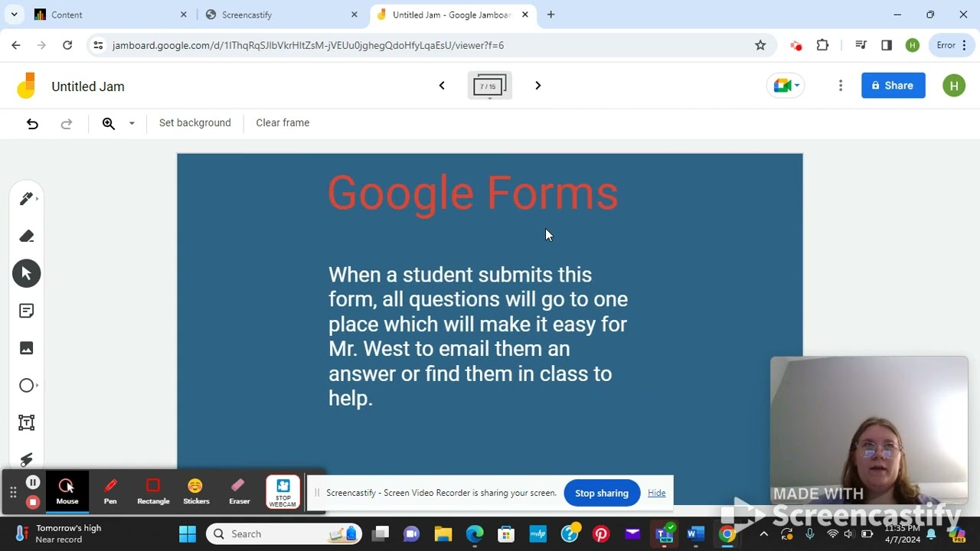980x551 pixels.
Task: Open the tab search dropdown
Action: click(14, 15)
